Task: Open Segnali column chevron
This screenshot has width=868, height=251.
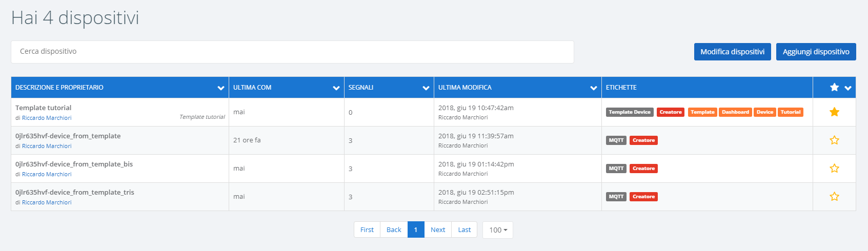Action: [426, 88]
